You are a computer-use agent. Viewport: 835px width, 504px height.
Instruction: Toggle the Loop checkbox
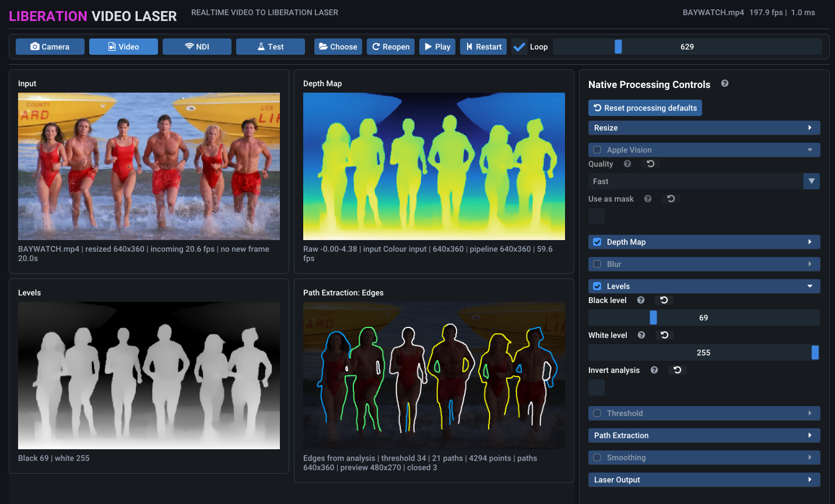520,47
